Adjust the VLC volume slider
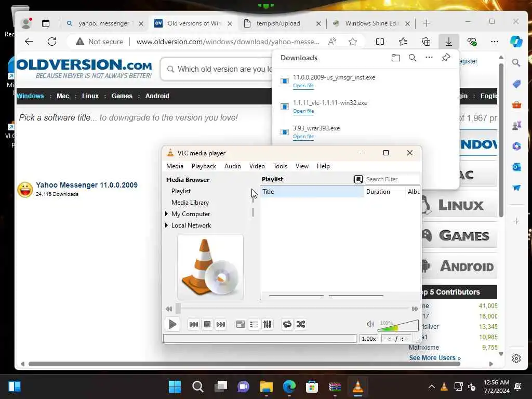 click(x=397, y=325)
